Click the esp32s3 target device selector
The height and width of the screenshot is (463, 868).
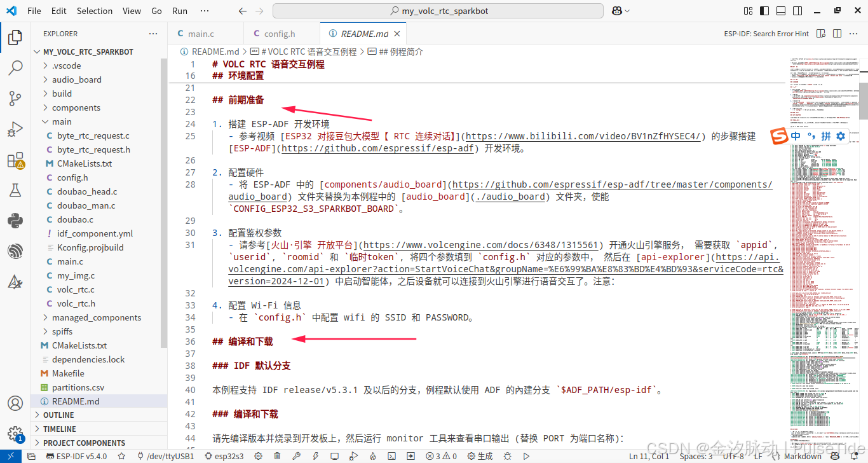coord(224,456)
